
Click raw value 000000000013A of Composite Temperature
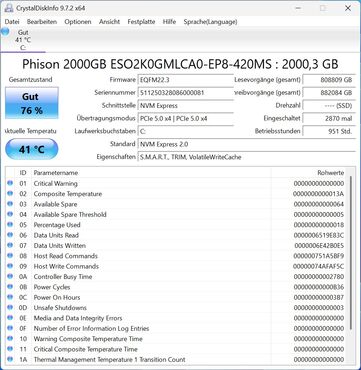point(318,194)
